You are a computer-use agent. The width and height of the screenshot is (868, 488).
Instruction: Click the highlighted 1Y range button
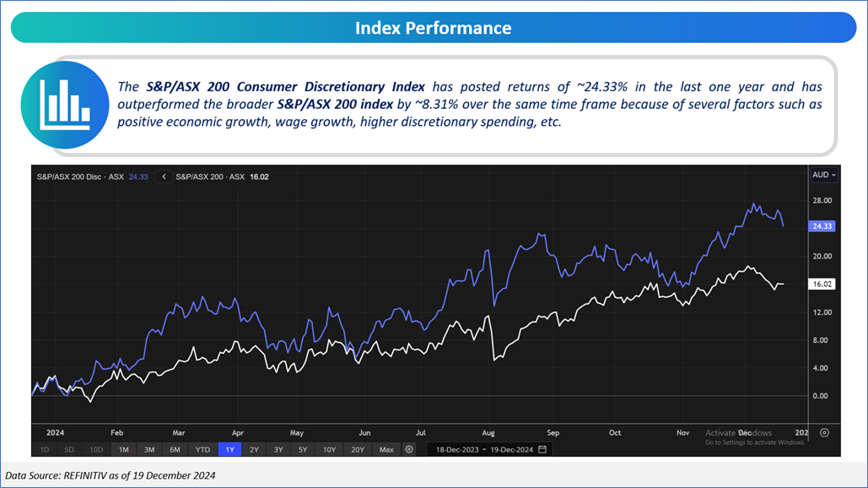coord(229,450)
